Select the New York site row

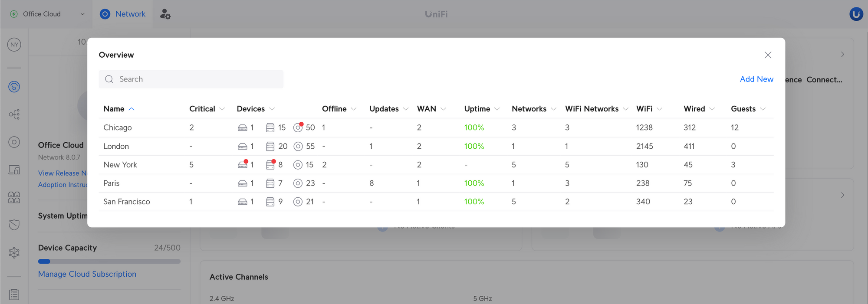pos(120,165)
